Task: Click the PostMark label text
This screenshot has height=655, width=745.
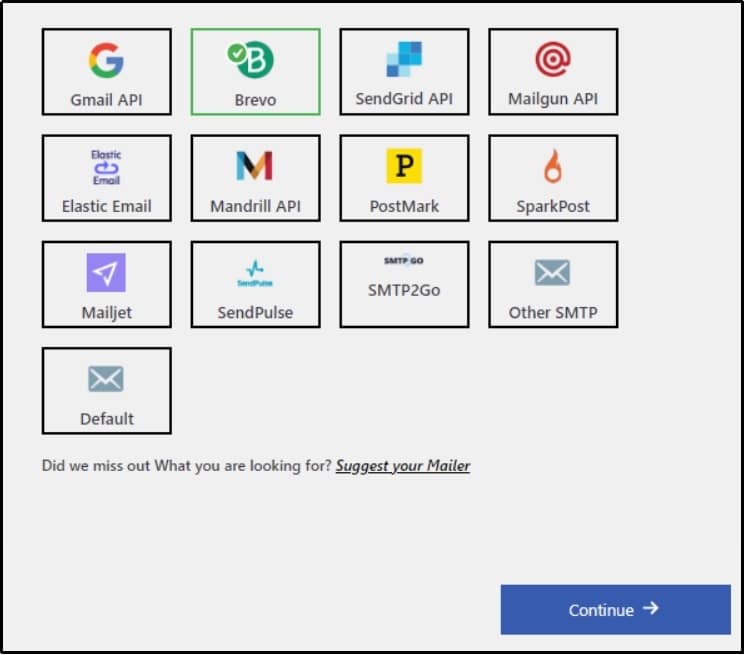Action: coord(404,206)
